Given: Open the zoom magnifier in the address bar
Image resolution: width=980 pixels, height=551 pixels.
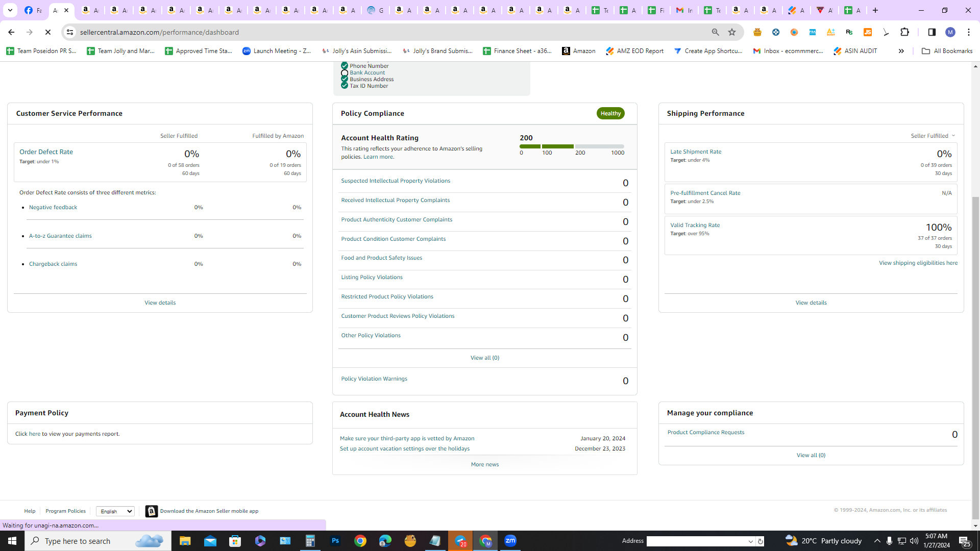Looking at the screenshot, I should (x=716, y=32).
